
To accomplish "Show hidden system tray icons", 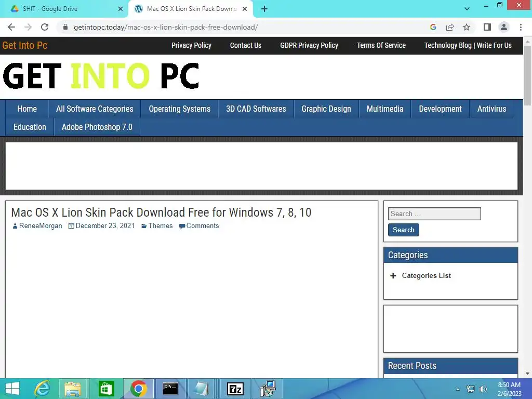I will [458, 389].
